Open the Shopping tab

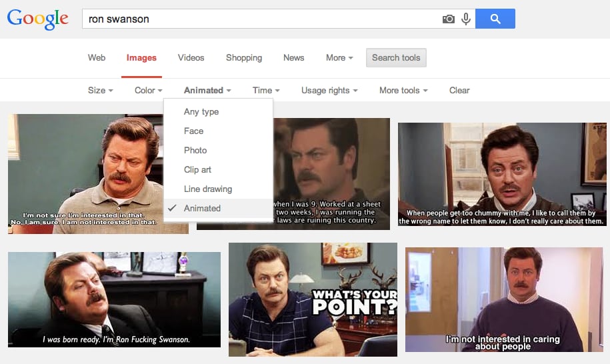(x=244, y=57)
